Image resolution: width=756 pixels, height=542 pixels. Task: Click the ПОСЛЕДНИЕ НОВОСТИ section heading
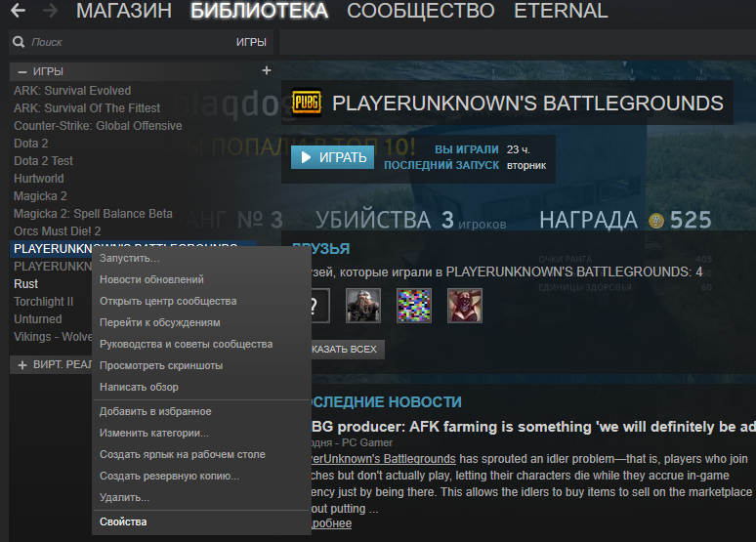[387, 402]
